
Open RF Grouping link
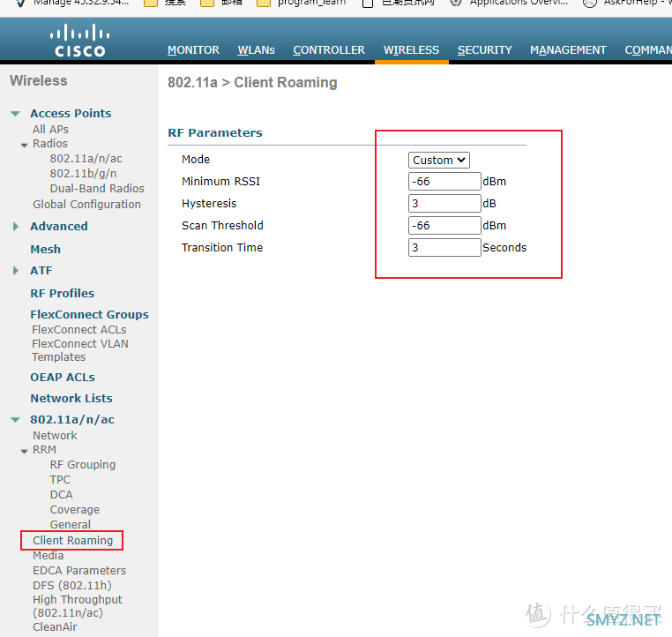tap(83, 465)
